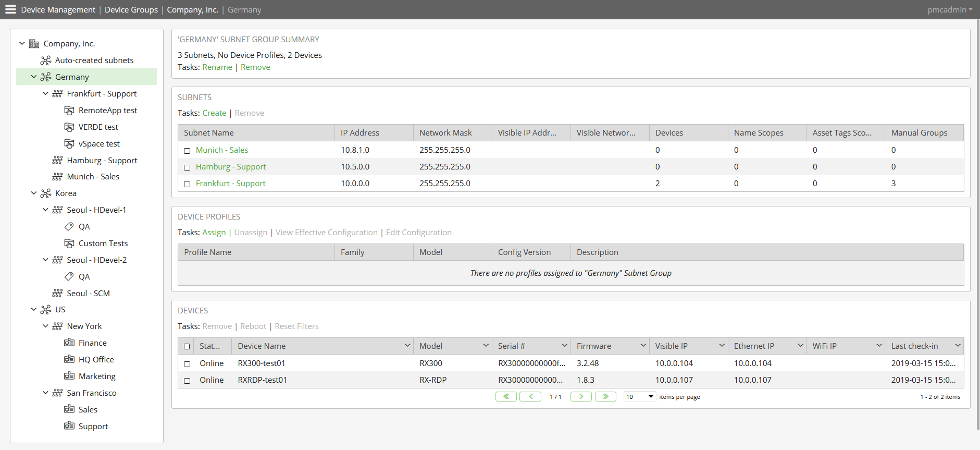The width and height of the screenshot is (980, 450).
Task: Select RX30000000000f... serial cell
Action: pos(531,363)
